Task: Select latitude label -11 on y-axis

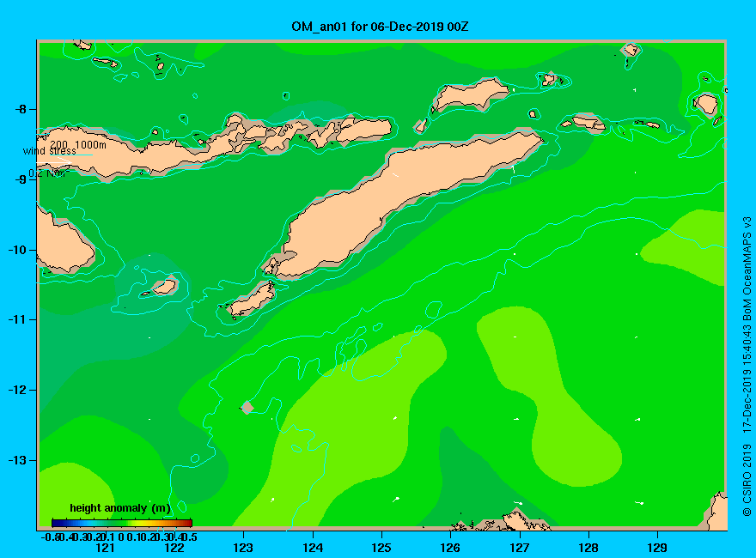Action: pyautogui.click(x=17, y=320)
